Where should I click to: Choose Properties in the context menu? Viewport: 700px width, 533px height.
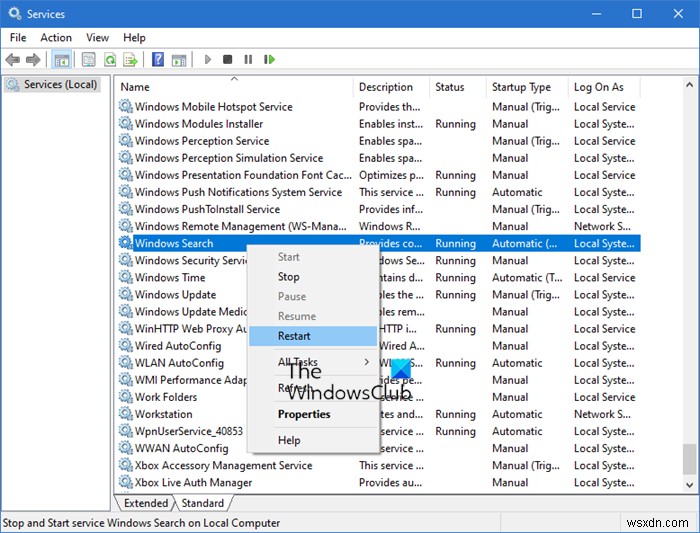(x=312, y=414)
